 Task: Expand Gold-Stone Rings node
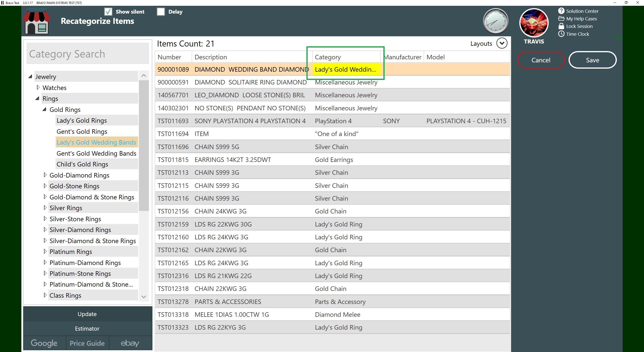[45, 186]
